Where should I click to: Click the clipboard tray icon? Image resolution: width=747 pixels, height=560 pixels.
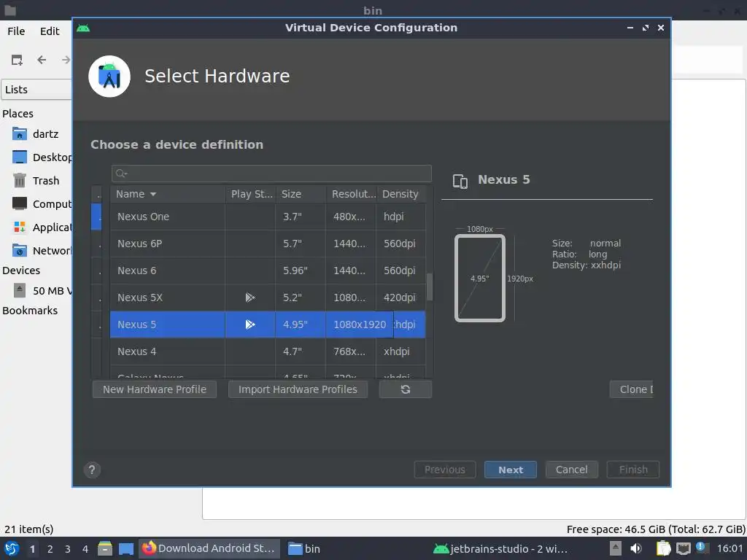663,548
